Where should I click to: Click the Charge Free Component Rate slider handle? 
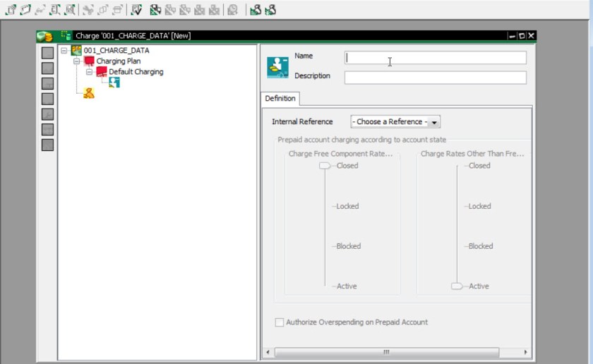(324, 166)
